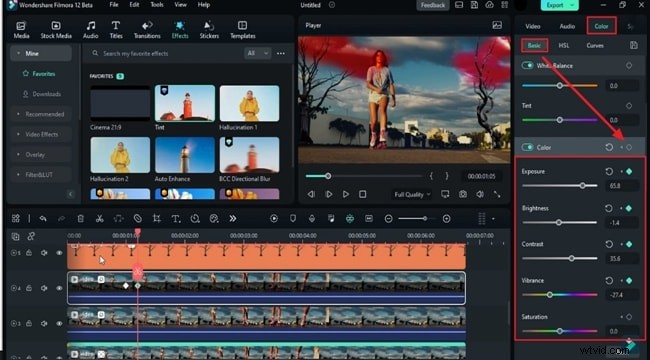
Task: Open the Titles tab
Action: coord(116,30)
